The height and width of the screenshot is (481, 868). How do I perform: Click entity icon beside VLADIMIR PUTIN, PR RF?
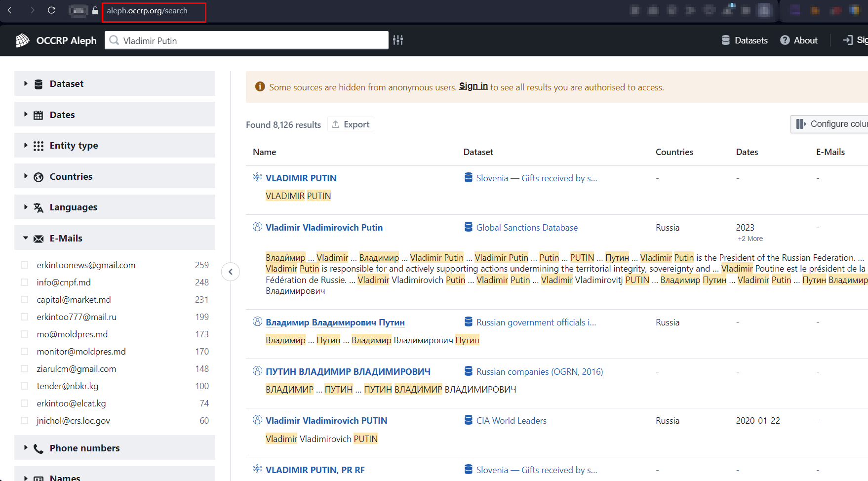point(257,469)
